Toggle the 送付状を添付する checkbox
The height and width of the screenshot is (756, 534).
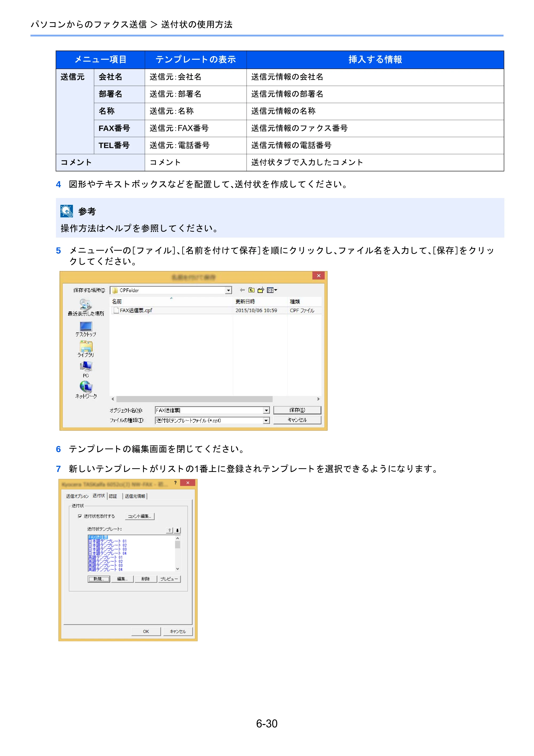click(80, 516)
